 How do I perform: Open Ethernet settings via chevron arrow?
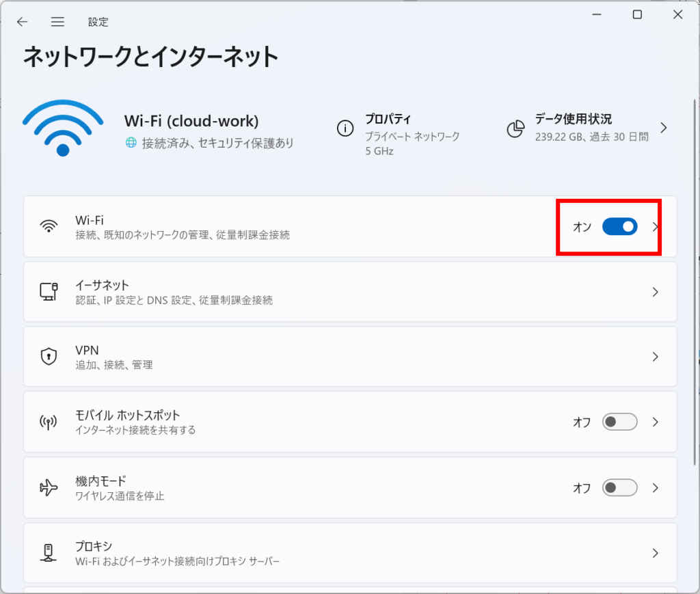pos(655,292)
